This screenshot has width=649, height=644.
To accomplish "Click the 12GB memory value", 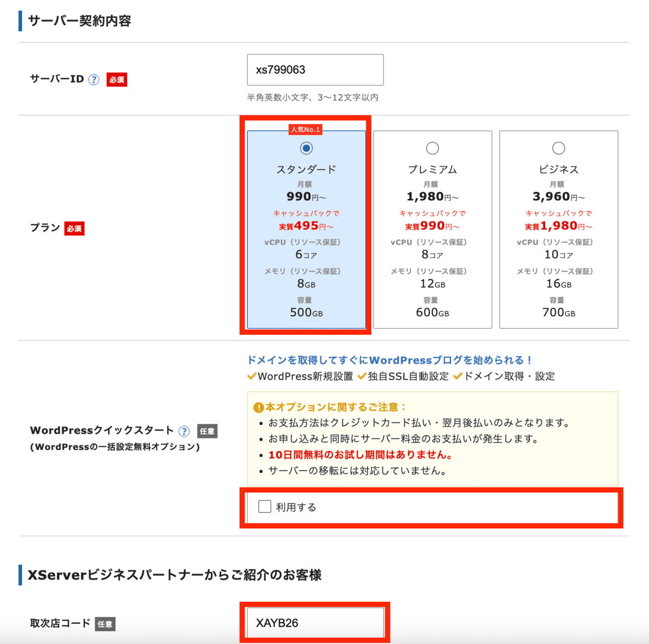I will point(432,284).
